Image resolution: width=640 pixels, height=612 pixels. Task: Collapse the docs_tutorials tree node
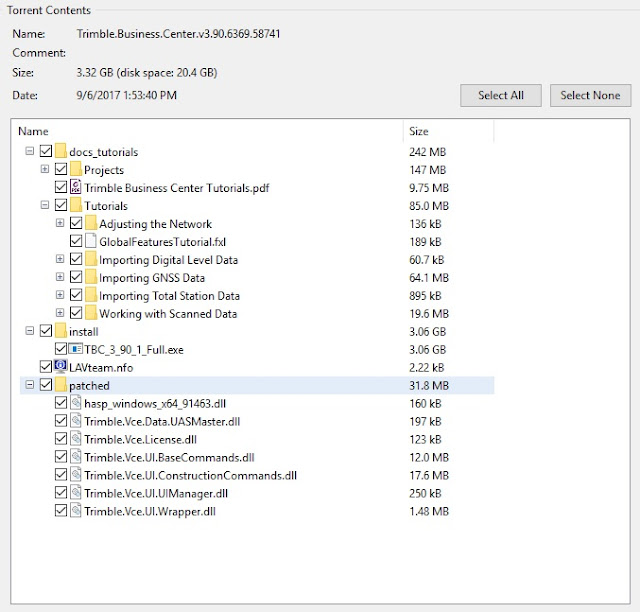pyautogui.click(x=29, y=151)
